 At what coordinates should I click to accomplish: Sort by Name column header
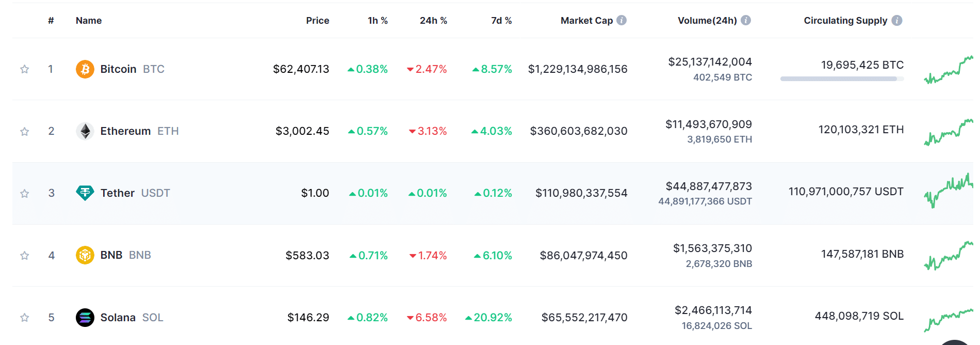tap(89, 21)
